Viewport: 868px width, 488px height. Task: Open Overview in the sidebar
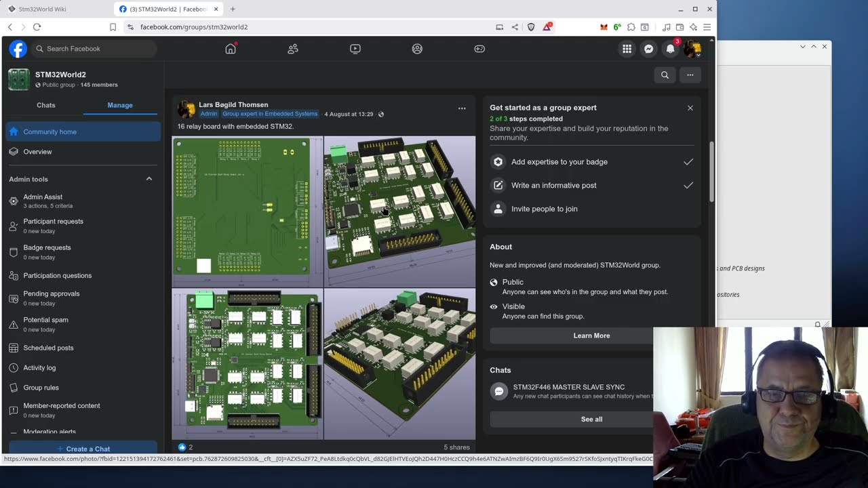pos(83,152)
